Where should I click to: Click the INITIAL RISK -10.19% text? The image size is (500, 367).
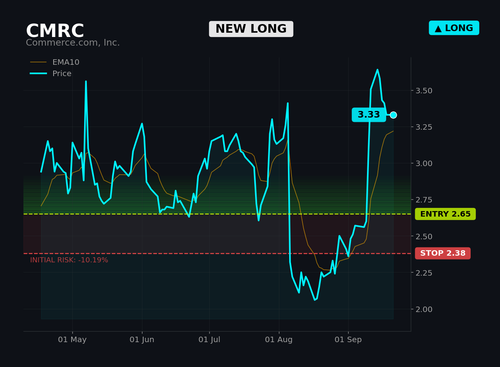(x=69, y=260)
